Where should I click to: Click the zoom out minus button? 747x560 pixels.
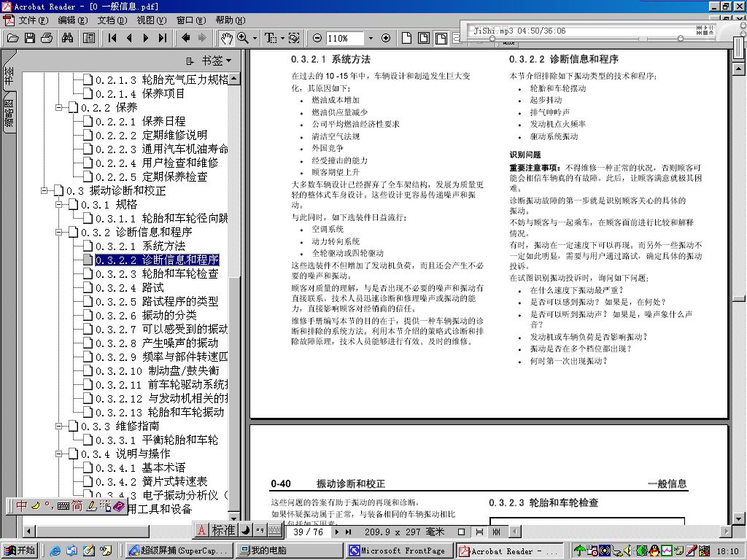(x=317, y=38)
